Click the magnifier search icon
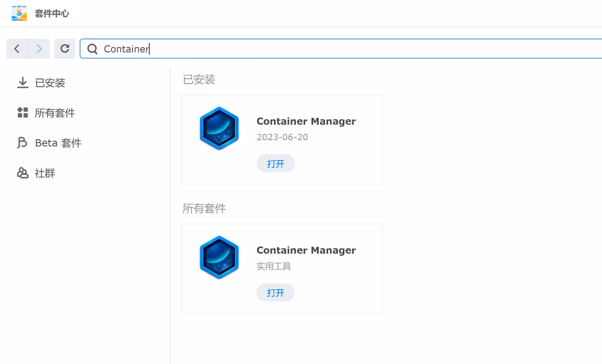 click(x=93, y=49)
